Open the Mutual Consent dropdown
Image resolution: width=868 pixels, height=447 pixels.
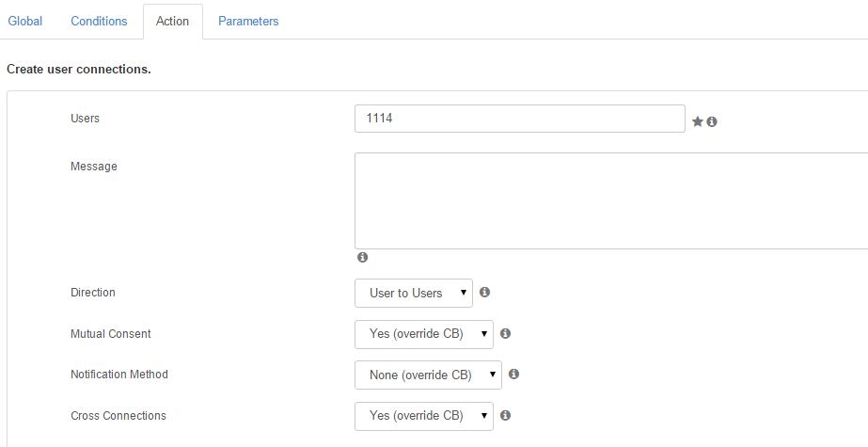click(424, 334)
